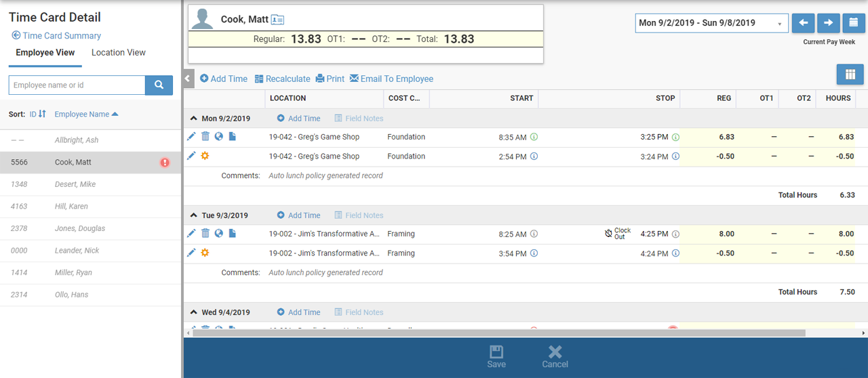
Task: Click the gear icon on Tuesday's auto lunch row
Action: coord(205,253)
